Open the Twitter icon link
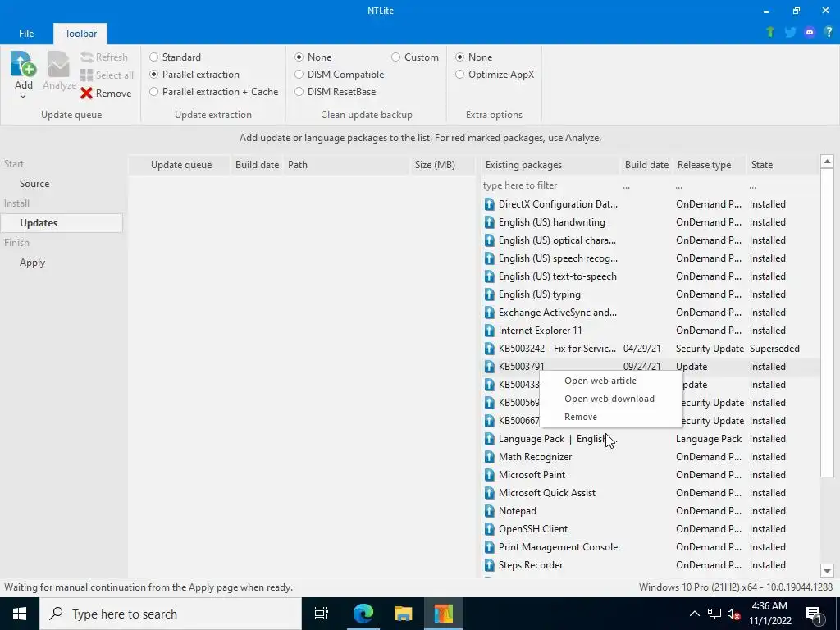 point(790,32)
